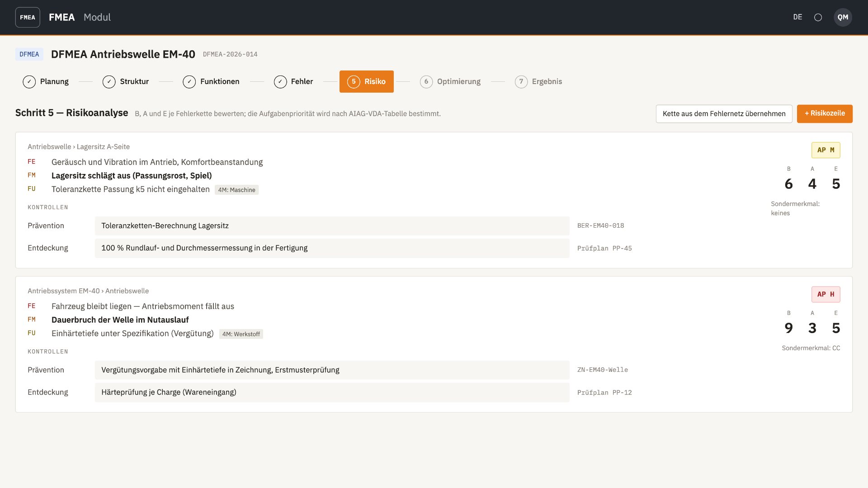Edit Toleranzketten-Berechnung Lagersitz prevention field
This screenshot has height=488, width=868.
click(332, 226)
